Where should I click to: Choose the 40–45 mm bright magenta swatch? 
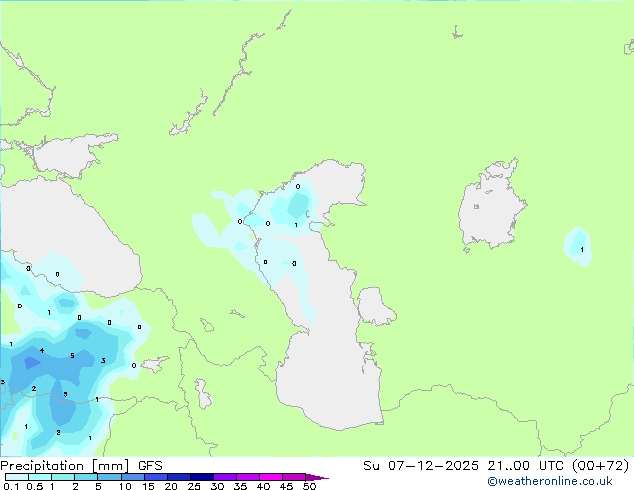tap(271, 477)
